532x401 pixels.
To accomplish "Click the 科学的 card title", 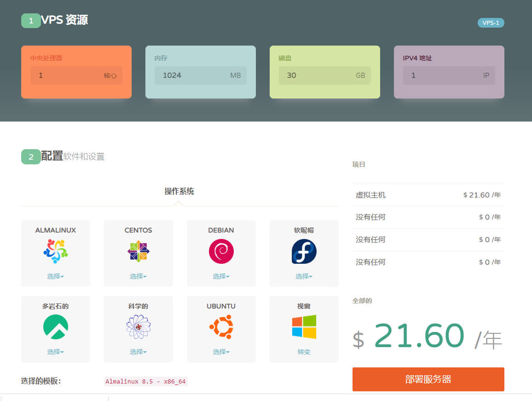I will [139, 306].
